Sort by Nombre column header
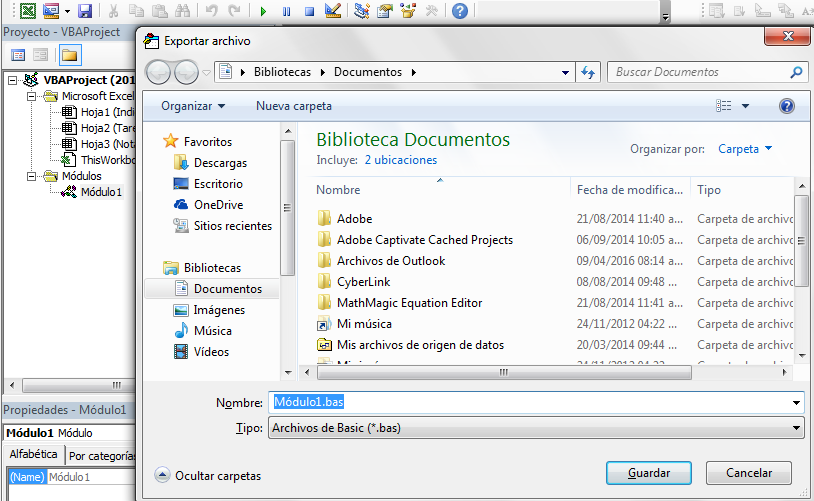This screenshot has height=501, width=814. click(338, 190)
